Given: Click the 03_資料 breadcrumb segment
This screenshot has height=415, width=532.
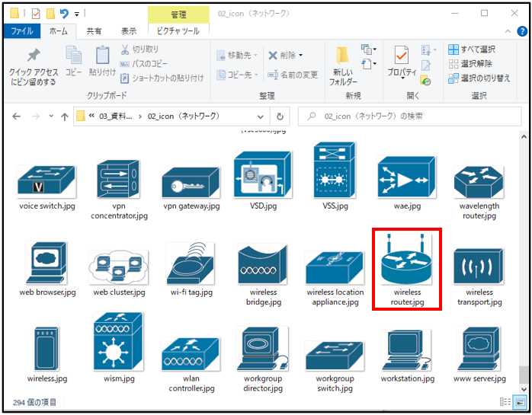Looking at the screenshot, I should point(116,117).
